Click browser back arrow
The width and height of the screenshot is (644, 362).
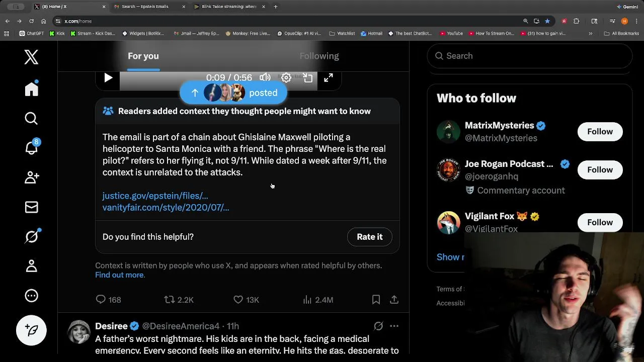[x=7, y=21]
